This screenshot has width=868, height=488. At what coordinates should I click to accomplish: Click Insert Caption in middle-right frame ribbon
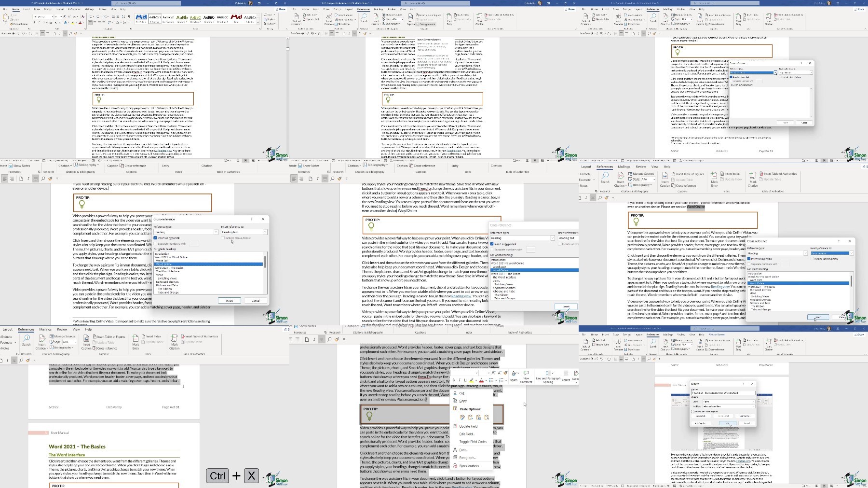665,180
